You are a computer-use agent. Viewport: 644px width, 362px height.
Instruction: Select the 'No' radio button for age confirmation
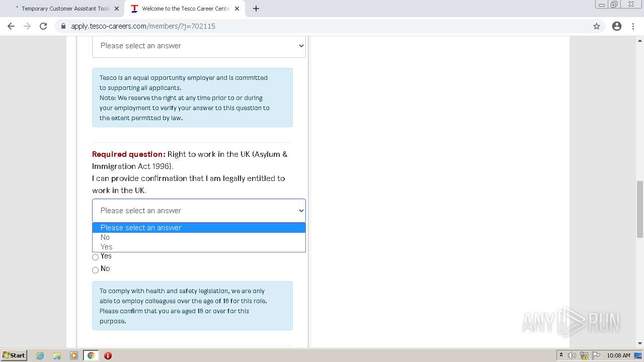(95, 270)
